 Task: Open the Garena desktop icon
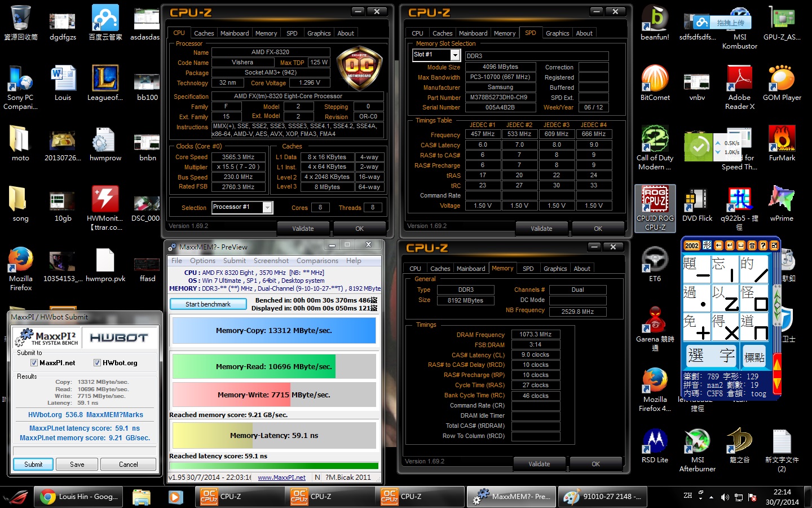[x=655, y=329]
